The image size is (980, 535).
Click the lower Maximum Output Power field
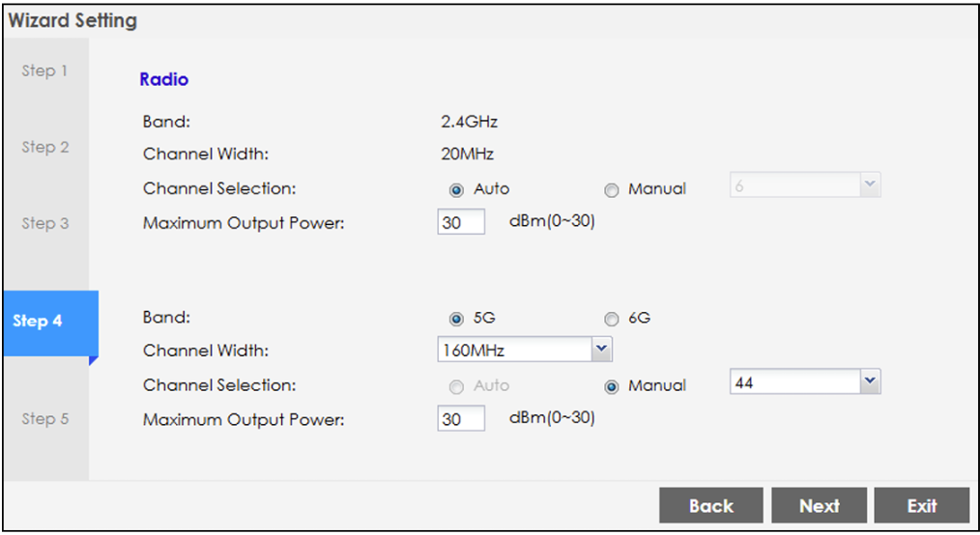point(460,419)
